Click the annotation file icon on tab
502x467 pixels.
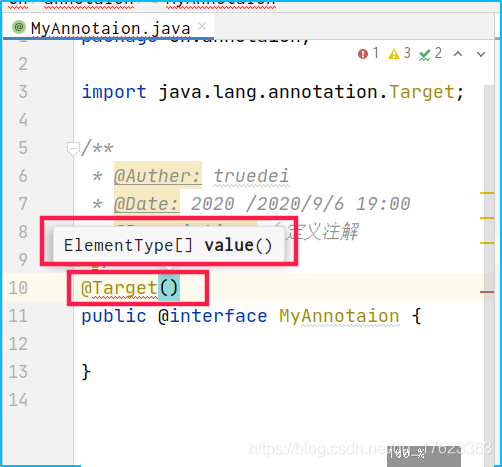point(19,27)
